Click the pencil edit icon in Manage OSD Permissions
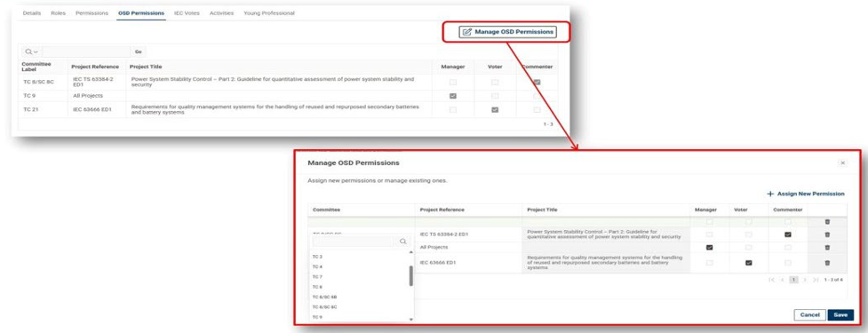The image size is (868, 333). (467, 32)
